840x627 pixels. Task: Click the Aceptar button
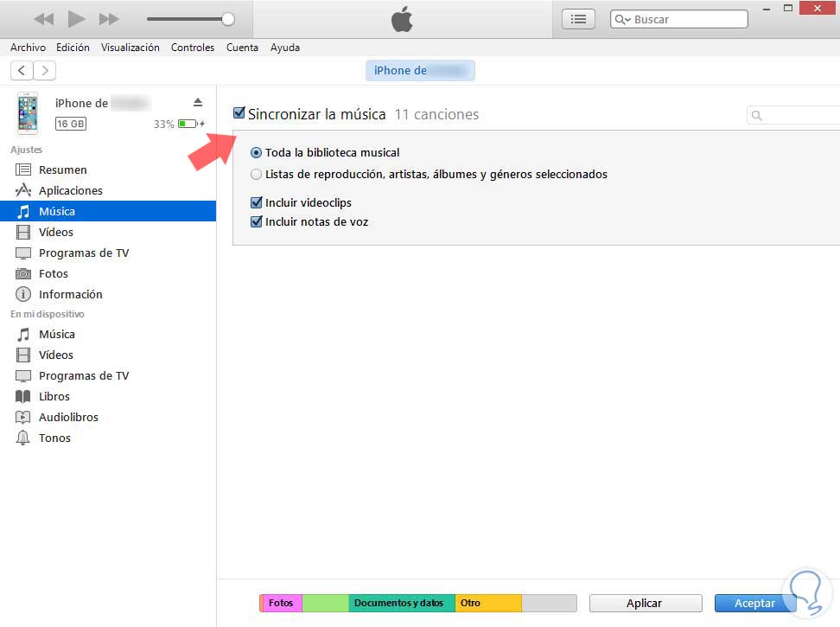click(x=754, y=603)
